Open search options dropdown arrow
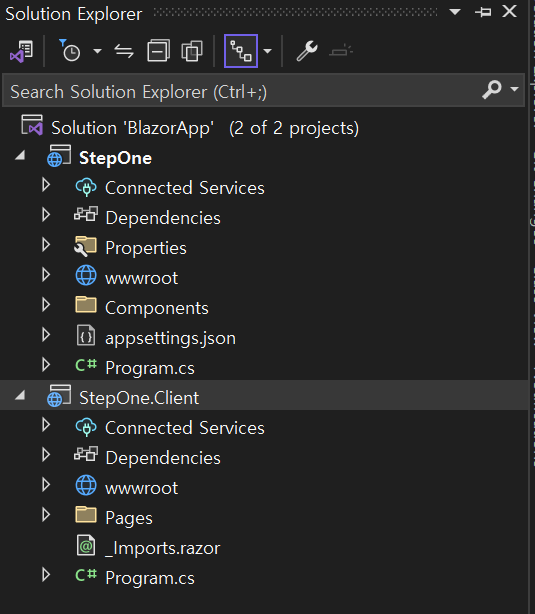The width and height of the screenshot is (535, 614). [x=515, y=89]
